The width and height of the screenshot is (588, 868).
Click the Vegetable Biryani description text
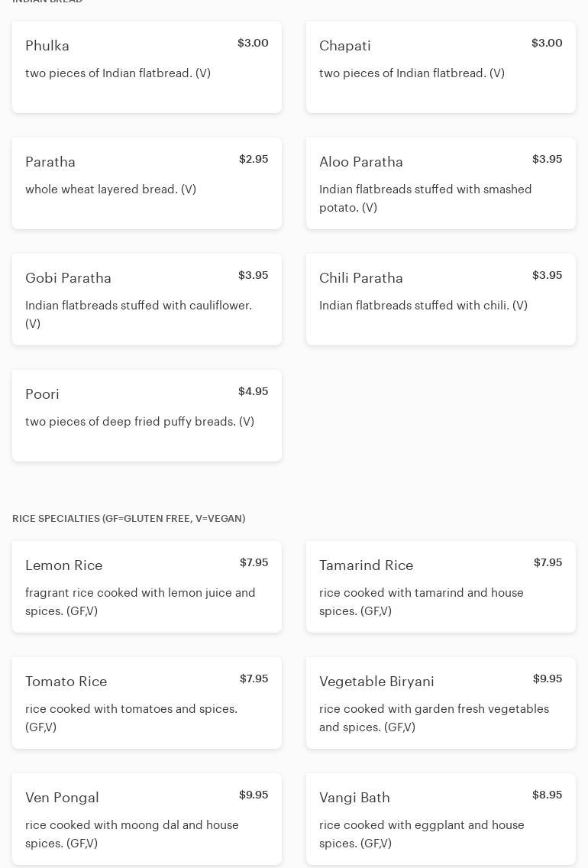point(434,717)
